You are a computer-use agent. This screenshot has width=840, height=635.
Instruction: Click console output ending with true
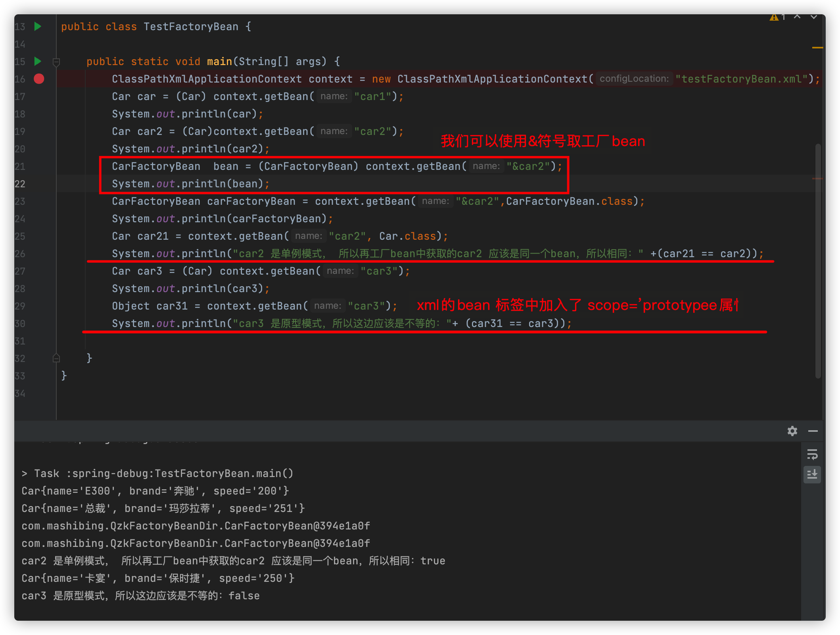pyautogui.click(x=234, y=561)
